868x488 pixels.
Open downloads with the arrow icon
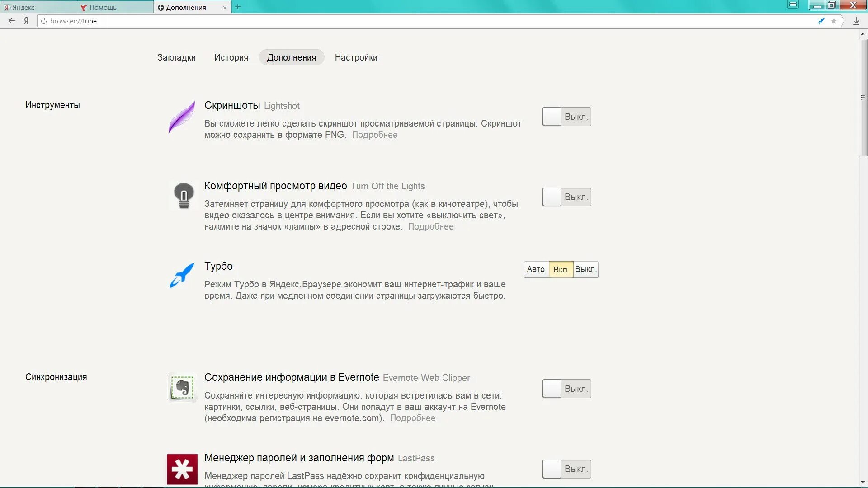856,21
